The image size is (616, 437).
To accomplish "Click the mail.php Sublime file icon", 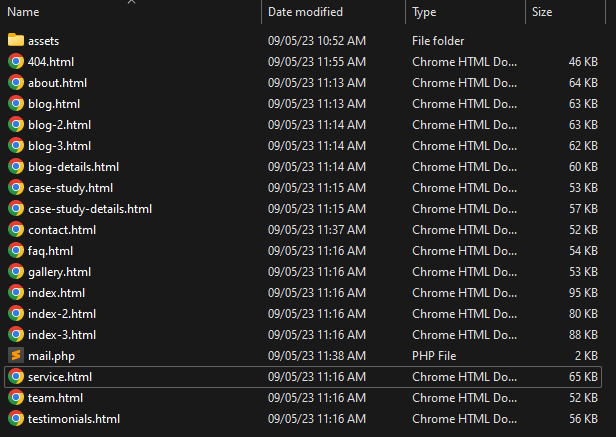I will coord(16,355).
